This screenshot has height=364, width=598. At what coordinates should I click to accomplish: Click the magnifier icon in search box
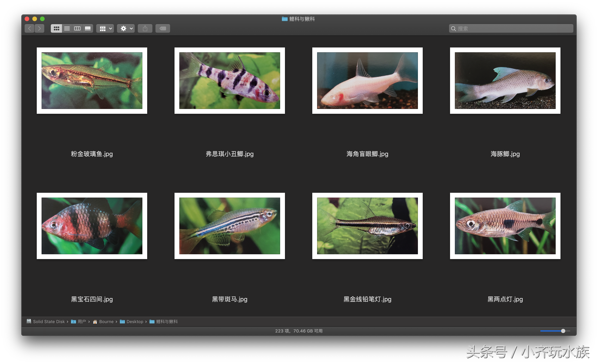pyautogui.click(x=453, y=29)
